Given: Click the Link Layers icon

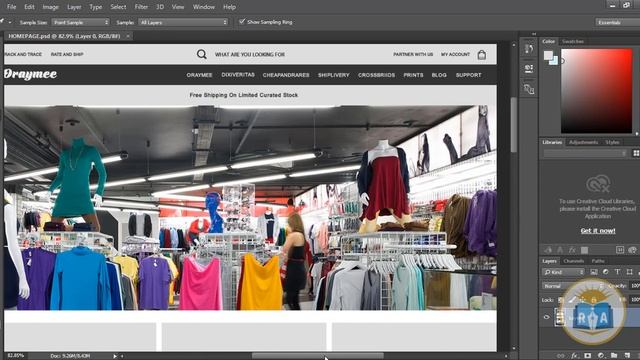Looking at the screenshot, I should point(560,356).
